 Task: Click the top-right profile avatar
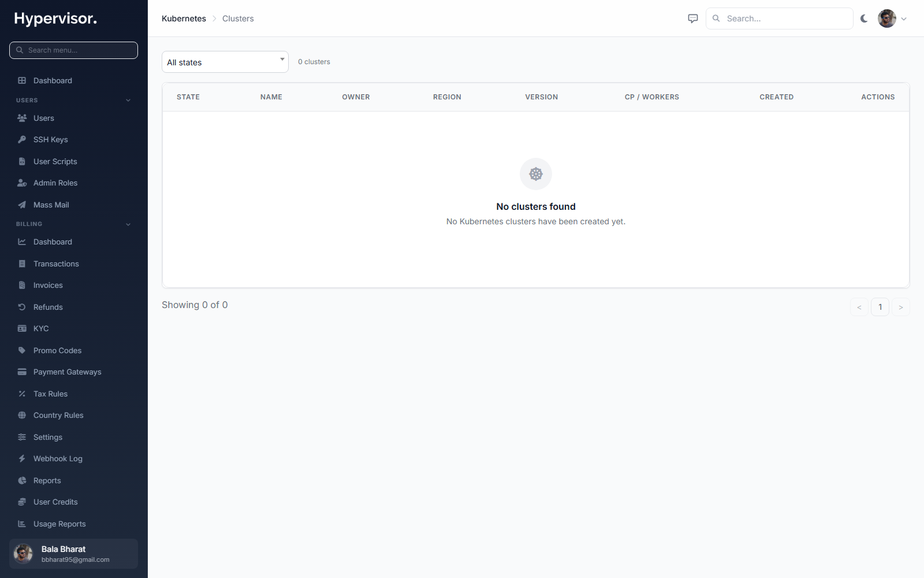(887, 18)
